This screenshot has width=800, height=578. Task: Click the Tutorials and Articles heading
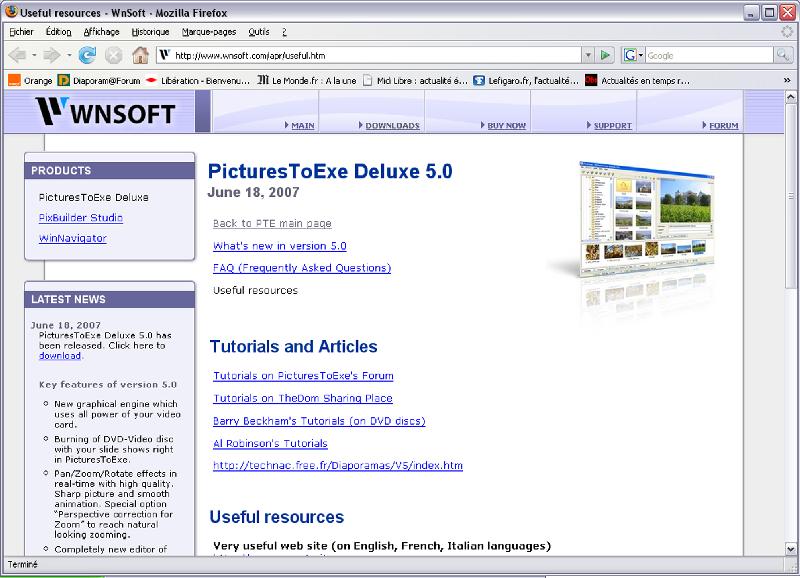[293, 346]
